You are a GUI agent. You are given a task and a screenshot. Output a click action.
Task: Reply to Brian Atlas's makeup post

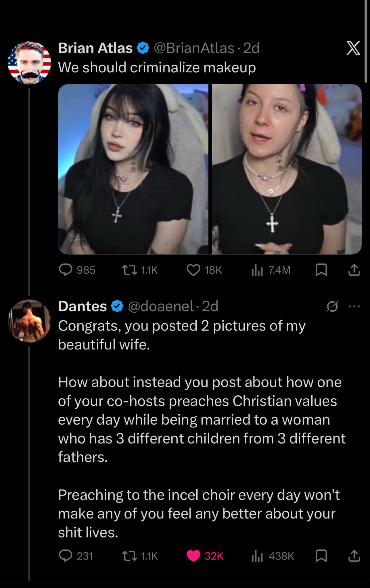pyautogui.click(x=66, y=270)
